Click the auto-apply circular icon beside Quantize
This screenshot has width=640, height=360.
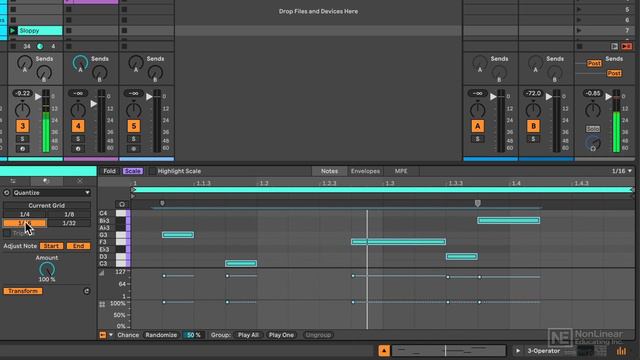(7, 193)
